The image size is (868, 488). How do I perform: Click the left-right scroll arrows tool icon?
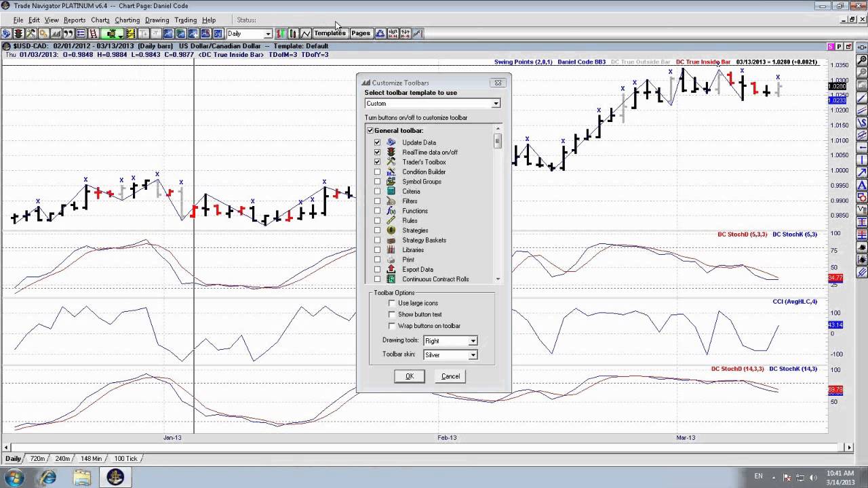[x=862, y=47]
